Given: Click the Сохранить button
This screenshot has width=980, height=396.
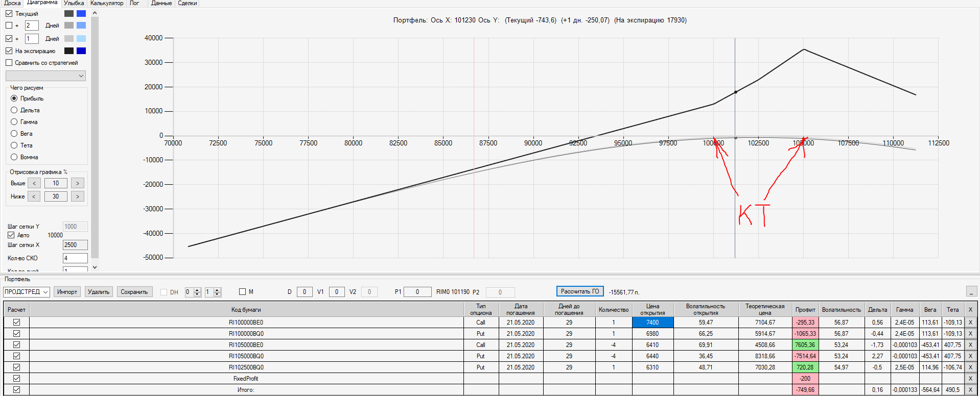Looking at the screenshot, I should (134, 292).
